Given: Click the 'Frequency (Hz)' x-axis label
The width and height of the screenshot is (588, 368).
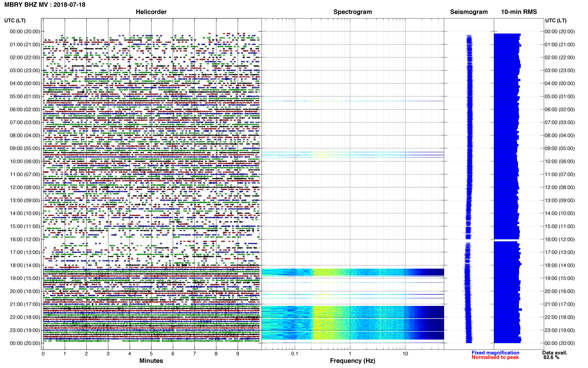Looking at the screenshot, I should (x=352, y=361).
